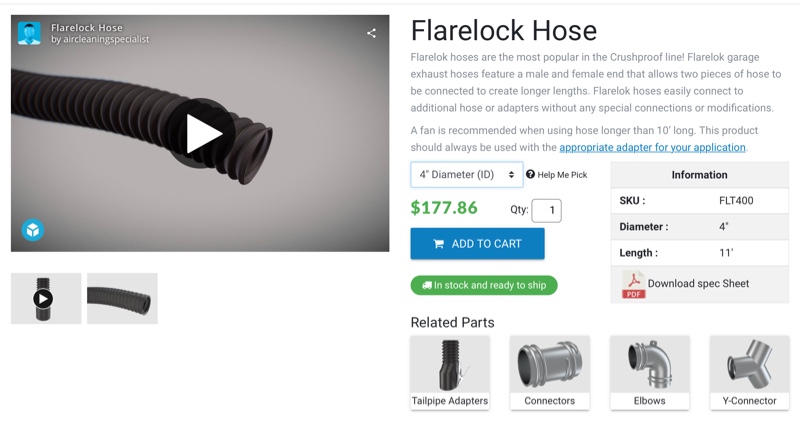The image size is (800, 423).
Task: Add the hose to cart
Action: coord(477,244)
